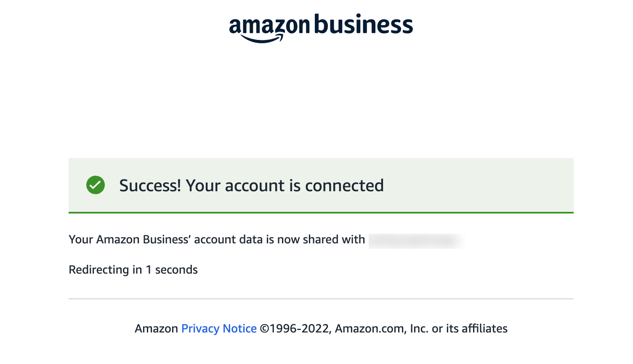Click the word "business" in the logo

(x=364, y=24)
